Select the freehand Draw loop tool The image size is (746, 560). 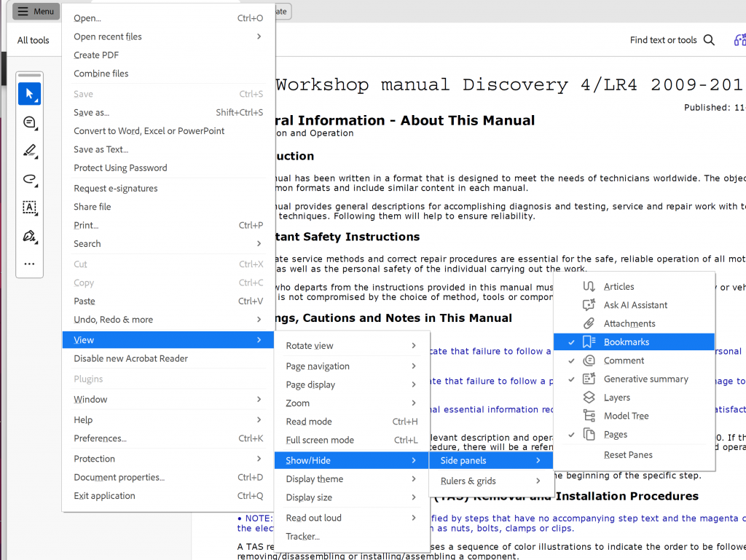tap(29, 179)
